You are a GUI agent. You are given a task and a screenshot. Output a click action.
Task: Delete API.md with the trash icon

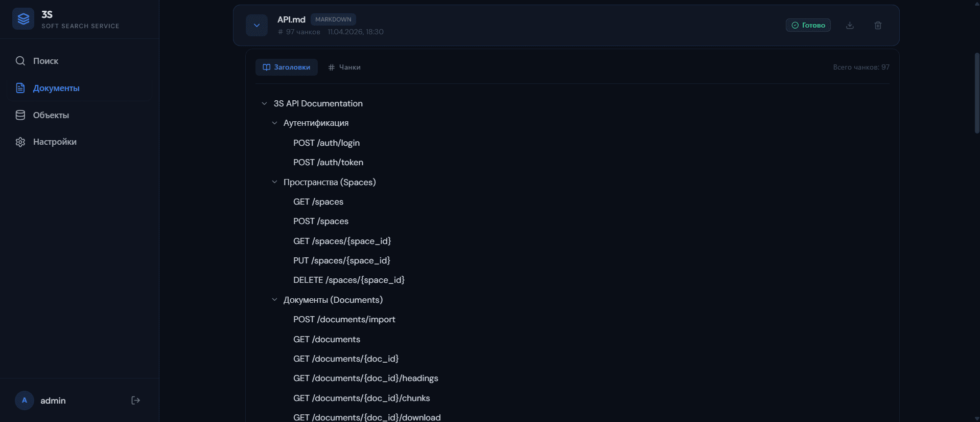coord(878,25)
